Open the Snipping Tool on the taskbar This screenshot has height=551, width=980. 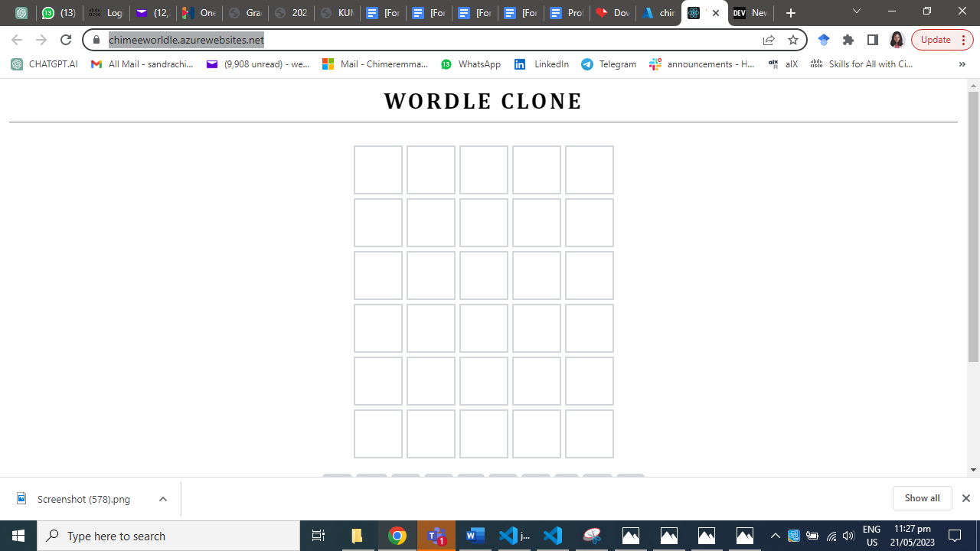coord(592,536)
